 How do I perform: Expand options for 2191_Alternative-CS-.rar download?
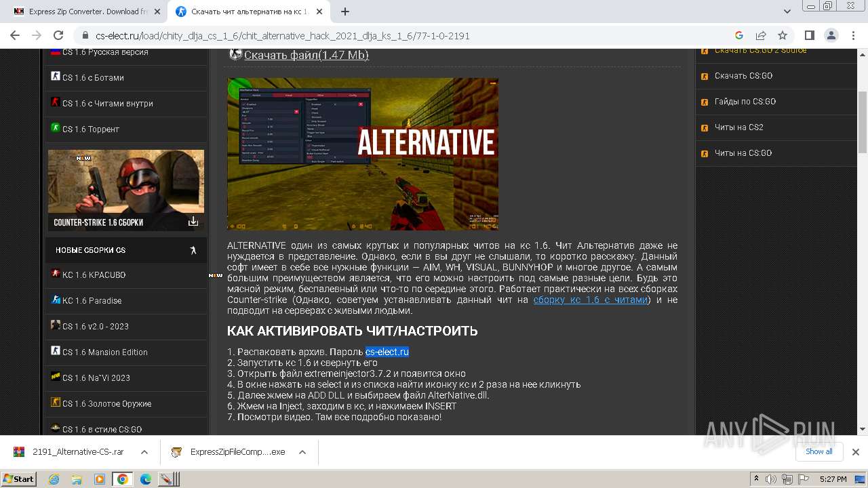(x=144, y=452)
